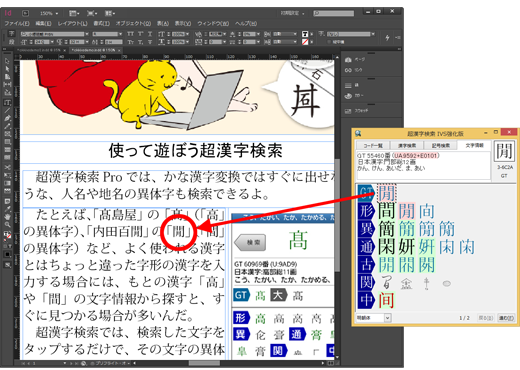Open Adobe Bridge from application bar
This screenshot has width=520, height=370.
pyautogui.click(x=25, y=13)
